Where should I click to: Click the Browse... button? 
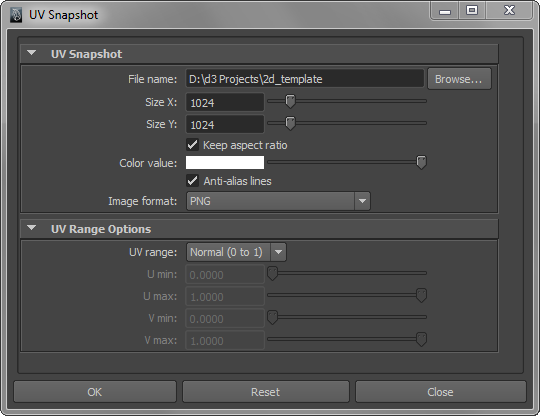pyautogui.click(x=459, y=79)
